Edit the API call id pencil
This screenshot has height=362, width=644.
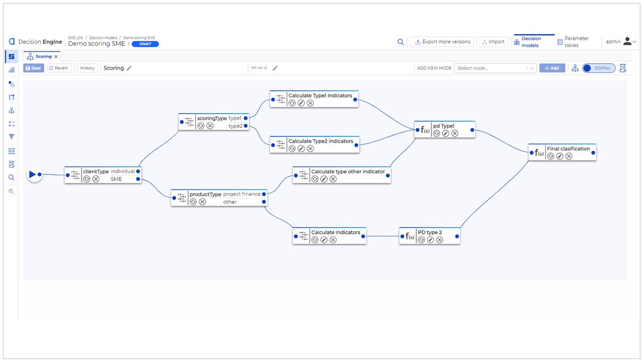pos(275,68)
